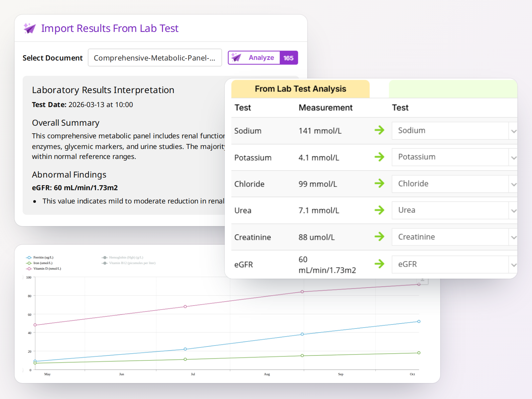Open the Urea test mapping dropdown
The height and width of the screenshot is (399, 532).
455,210
